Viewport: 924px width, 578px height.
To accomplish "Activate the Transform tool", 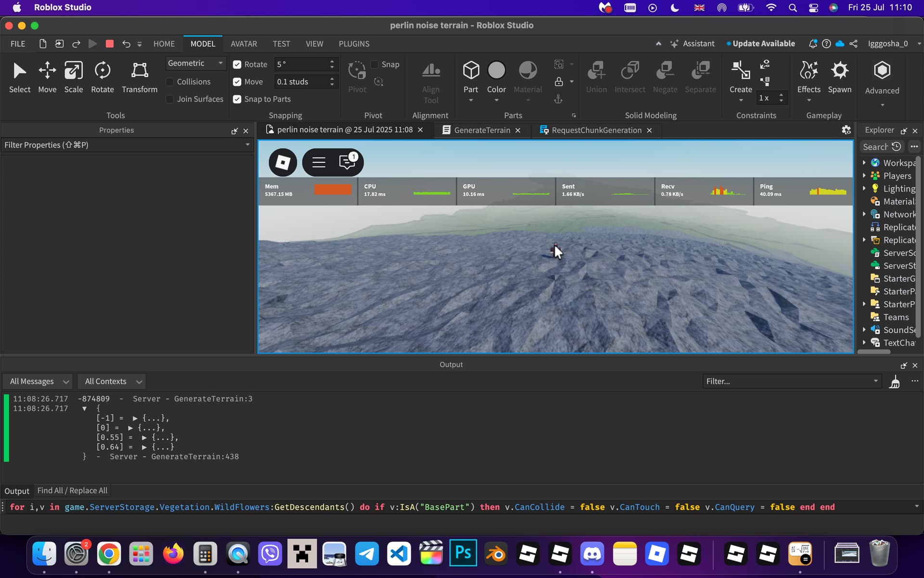I will [x=140, y=77].
